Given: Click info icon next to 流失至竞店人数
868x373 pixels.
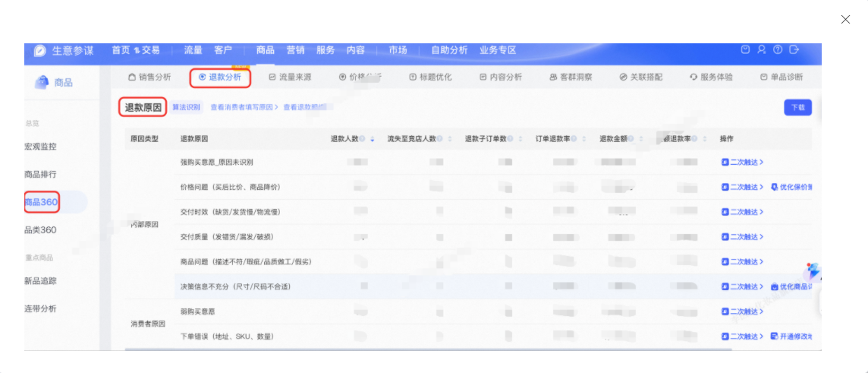Looking at the screenshot, I should (439, 139).
